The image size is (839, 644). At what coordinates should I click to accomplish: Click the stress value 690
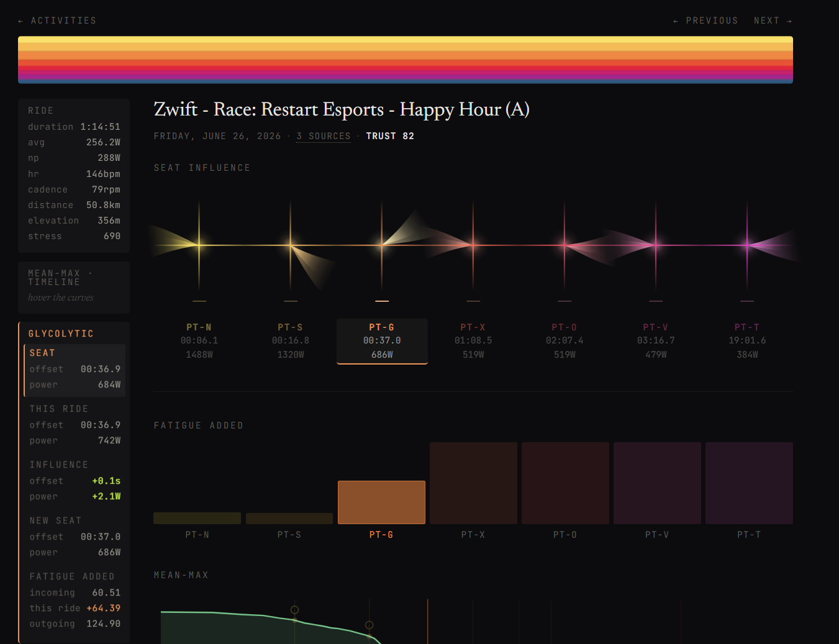(112, 236)
